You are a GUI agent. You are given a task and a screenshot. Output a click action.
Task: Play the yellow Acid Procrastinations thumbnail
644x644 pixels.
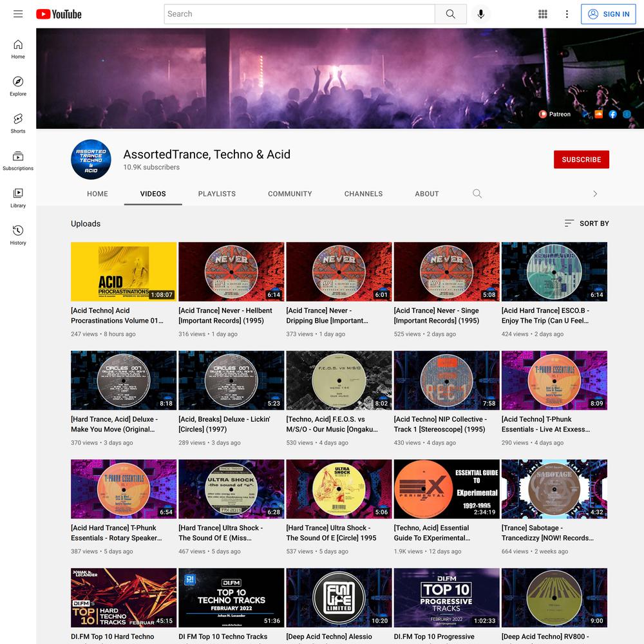124,272
